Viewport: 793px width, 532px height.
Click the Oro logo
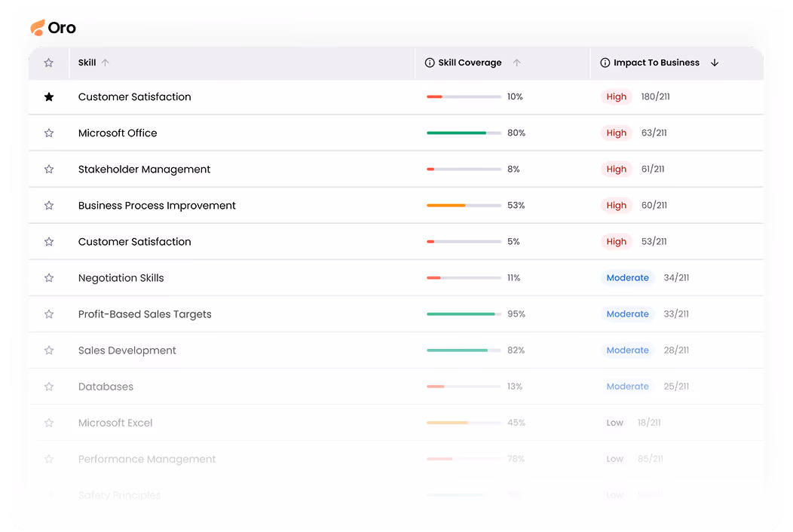(53, 27)
